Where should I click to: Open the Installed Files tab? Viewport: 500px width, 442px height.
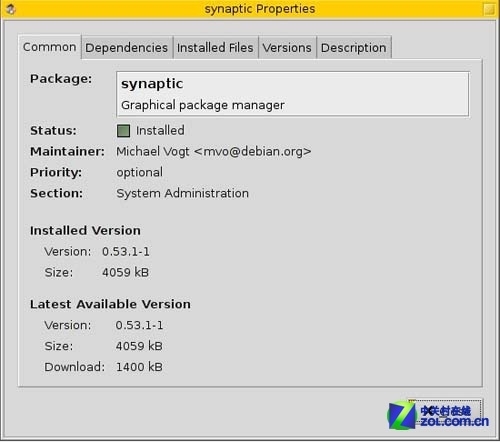[215, 48]
